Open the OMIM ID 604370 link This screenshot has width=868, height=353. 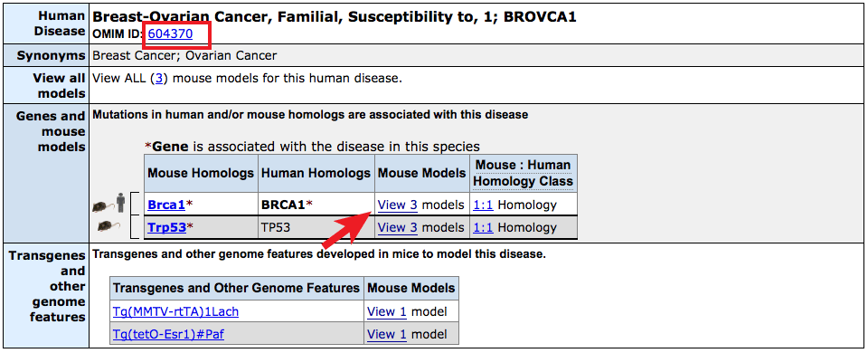click(x=170, y=33)
